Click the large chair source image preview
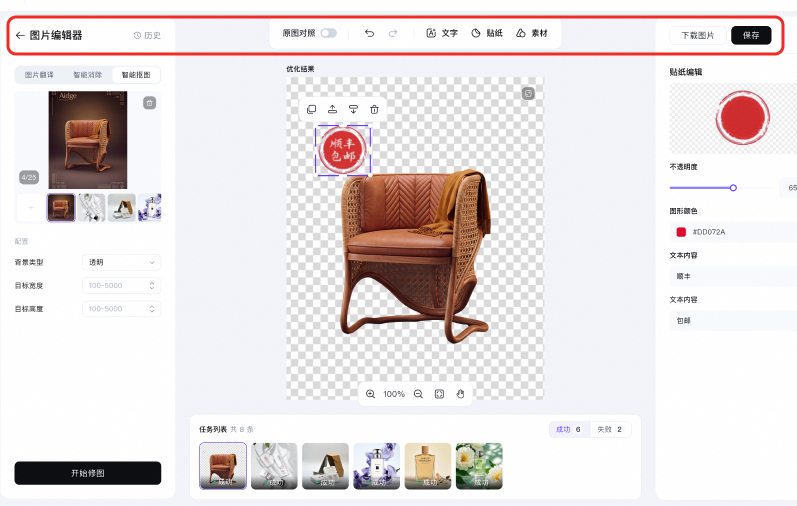This screenshot has height=506, width=797. [x=87, y=140]
